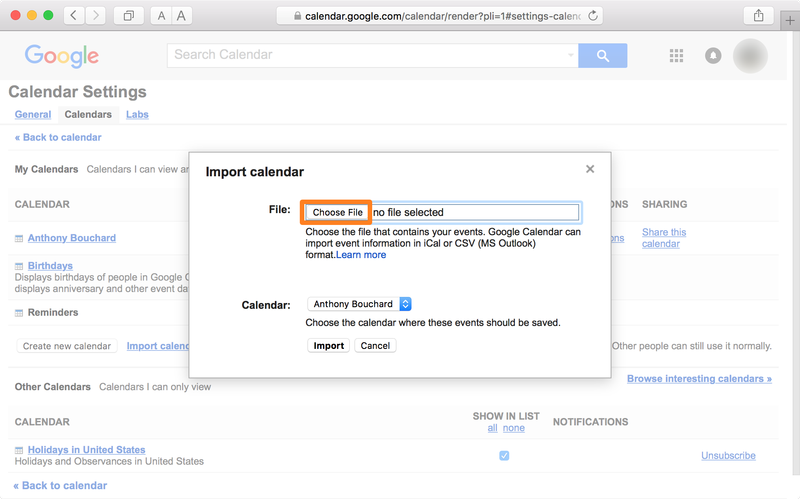Click the bottom Back to calendar link
Image resolution: width=800 pixels, height=499 pixels.
60,485
